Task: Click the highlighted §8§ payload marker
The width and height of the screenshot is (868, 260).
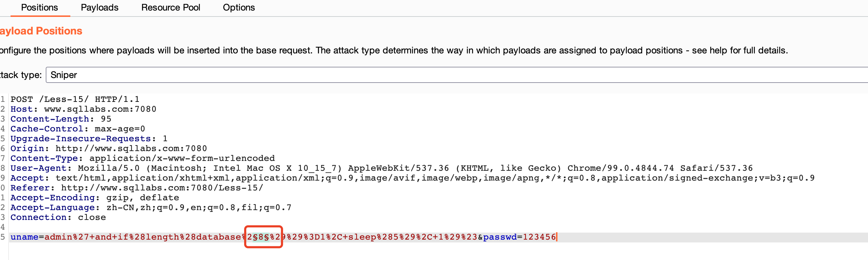Action: click(x=261, y=237)
